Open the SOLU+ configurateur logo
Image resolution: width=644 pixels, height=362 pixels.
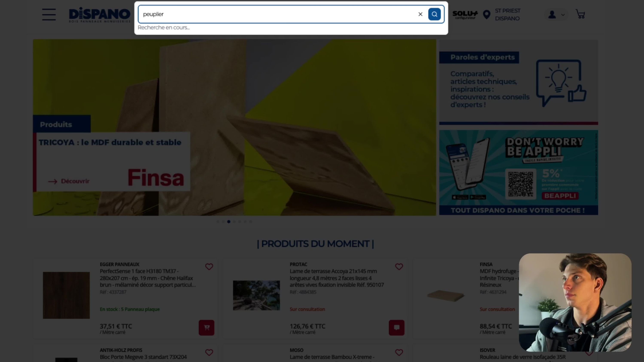click(465, 15)
